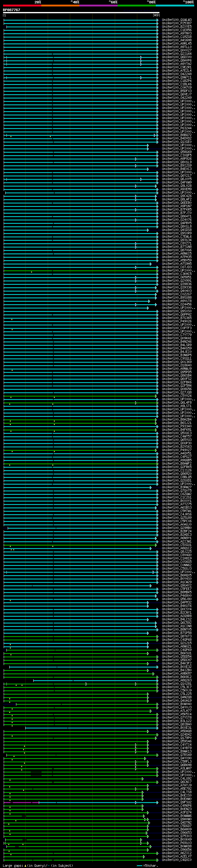
Task: Click the green bar for UniRef100_C5XGU1
Action: 80,545
